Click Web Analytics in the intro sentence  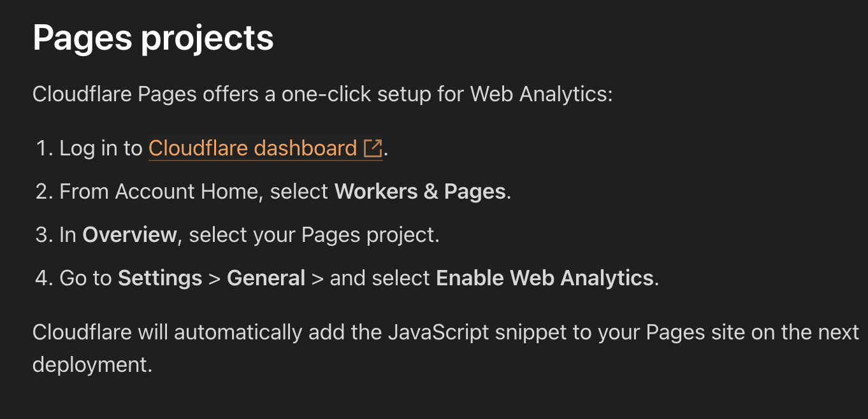540,94
